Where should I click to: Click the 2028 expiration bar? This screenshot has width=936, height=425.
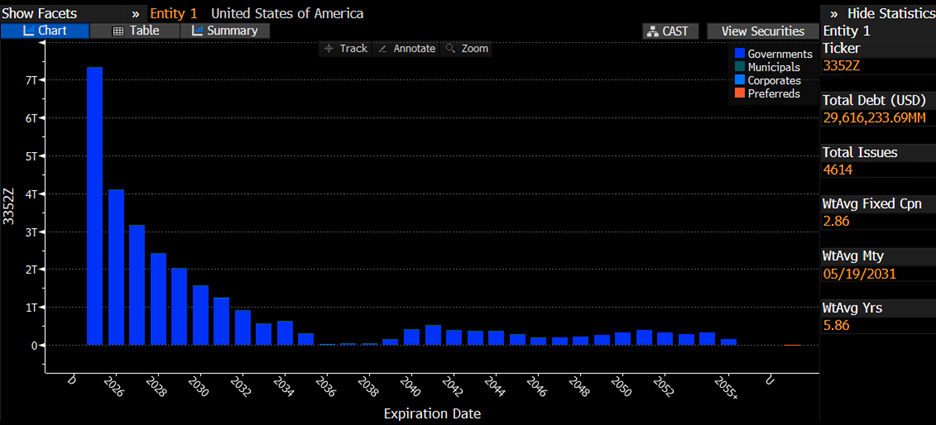pyautogui.click(x=158, y=299)
